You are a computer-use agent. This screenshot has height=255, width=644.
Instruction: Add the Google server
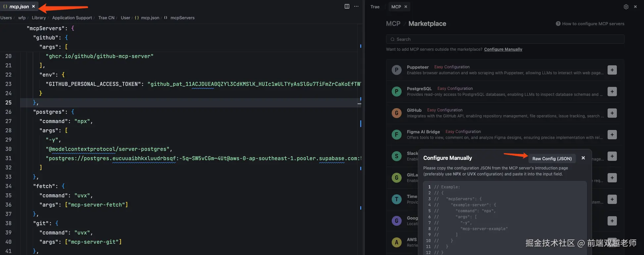click(x=612, y=221)
